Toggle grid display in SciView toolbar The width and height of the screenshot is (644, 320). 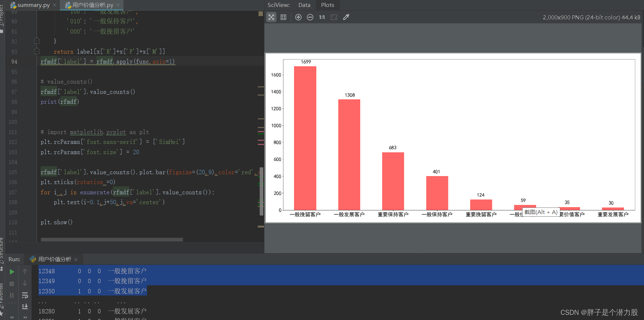click(283, 17)
